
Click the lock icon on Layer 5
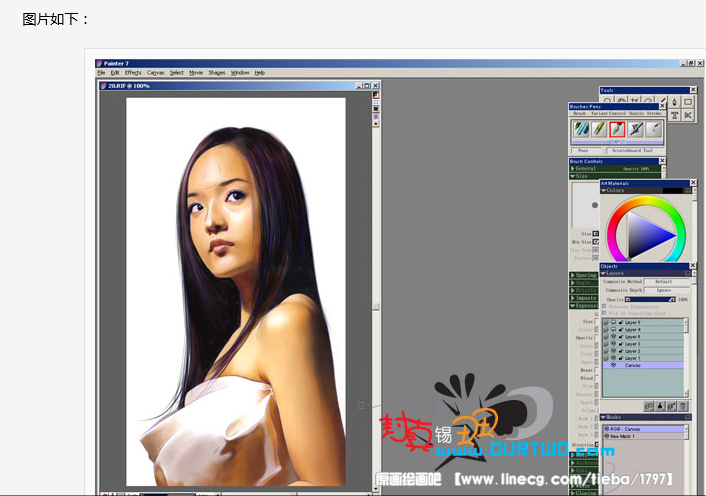[x=621, y=322]
